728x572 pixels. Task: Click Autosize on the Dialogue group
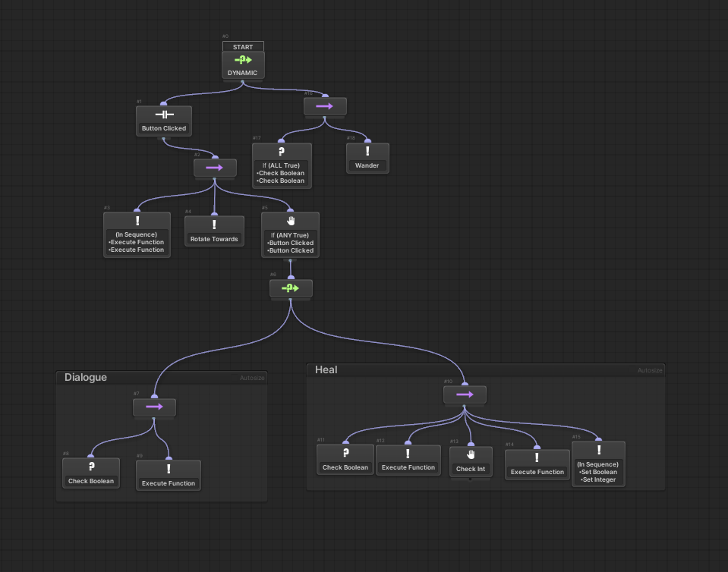[252, 378]
